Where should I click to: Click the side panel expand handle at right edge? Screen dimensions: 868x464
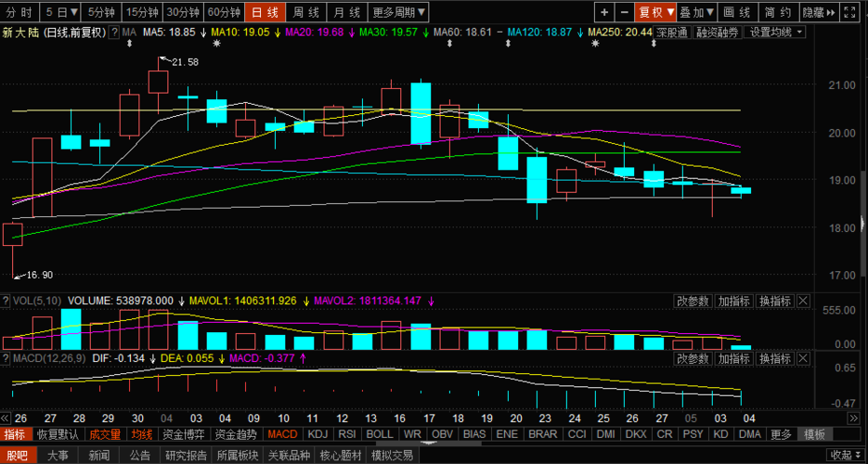(863, 224)
